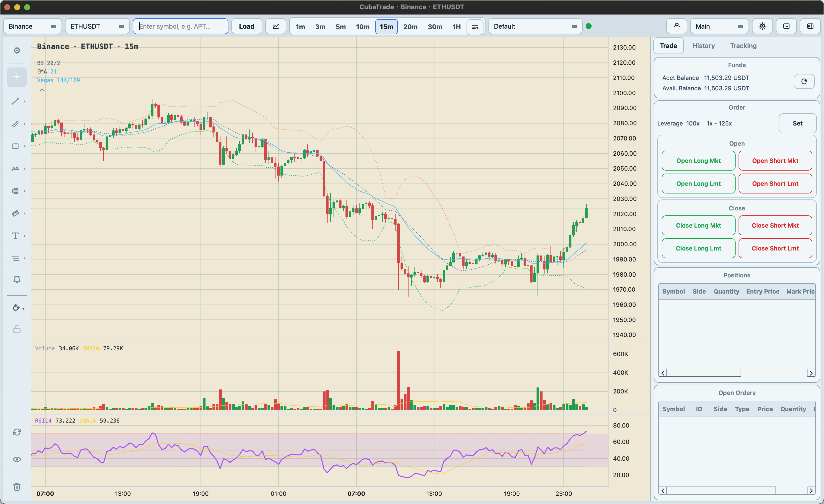Select the trend line drawing tool
The image size is (824, 504).
15,101
